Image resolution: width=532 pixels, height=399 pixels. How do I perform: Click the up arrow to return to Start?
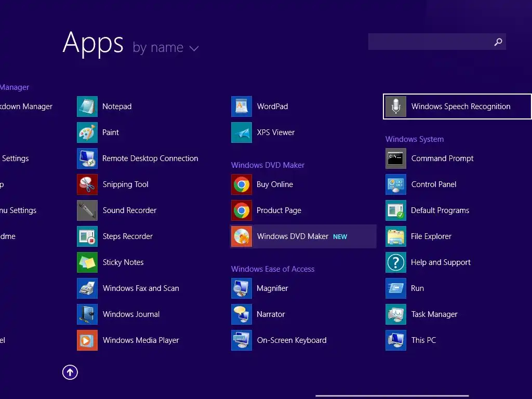click(70, 372)
